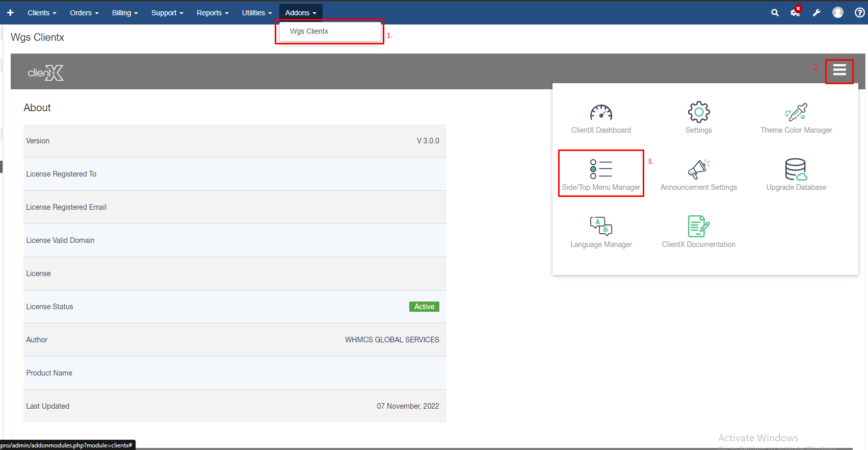Screen dimensions: 868x450
Task: Click the ClientX logo in header
Action: [45, 73]
